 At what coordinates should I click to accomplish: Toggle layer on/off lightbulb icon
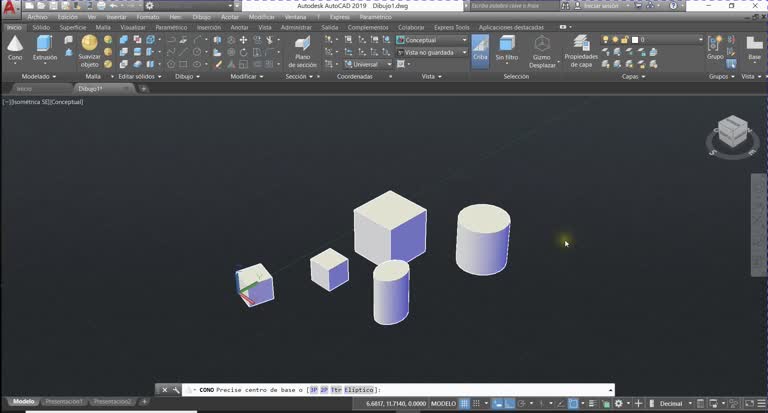(x=606, y=40)
